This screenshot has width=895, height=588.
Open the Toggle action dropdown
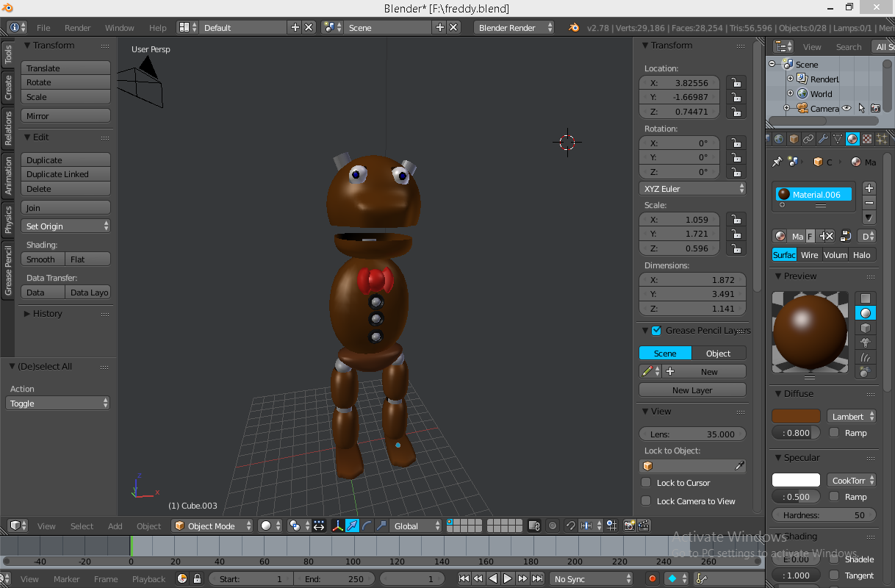pyautogui.click(x=58, y=403)
